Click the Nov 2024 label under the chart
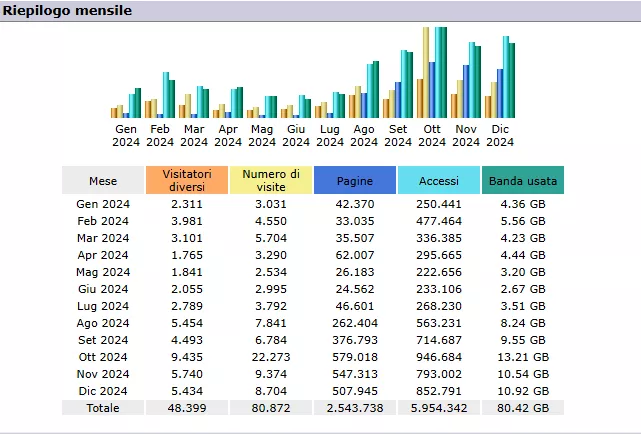 pos(466,135)
